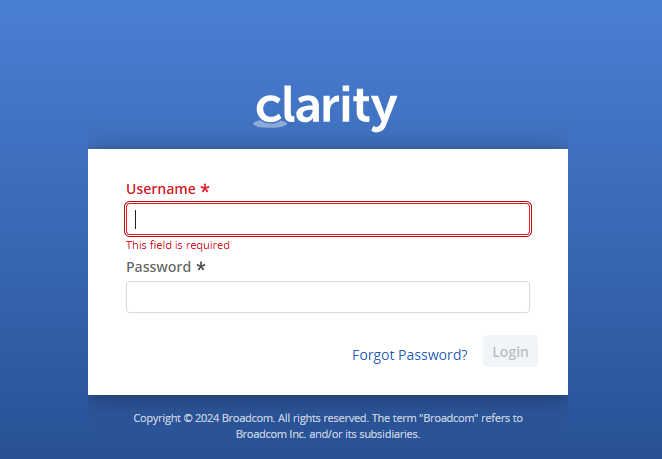Open the Forgot Password? link

click(x=410, y=354)
